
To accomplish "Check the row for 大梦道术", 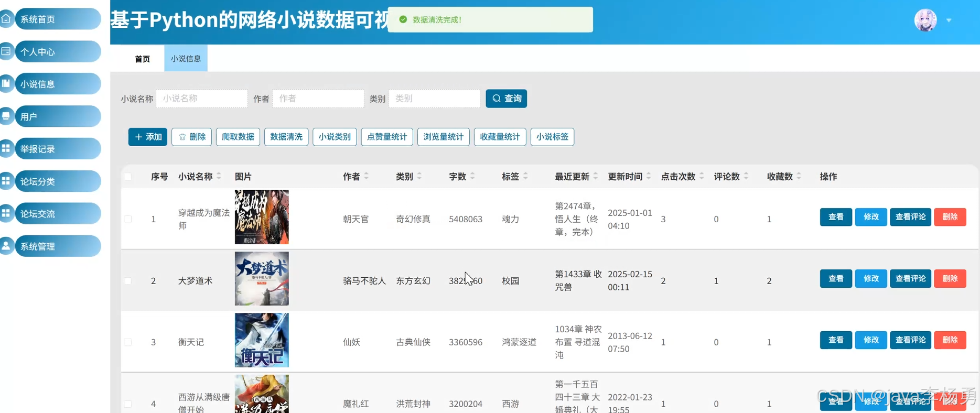I will (x=128, y=281).
